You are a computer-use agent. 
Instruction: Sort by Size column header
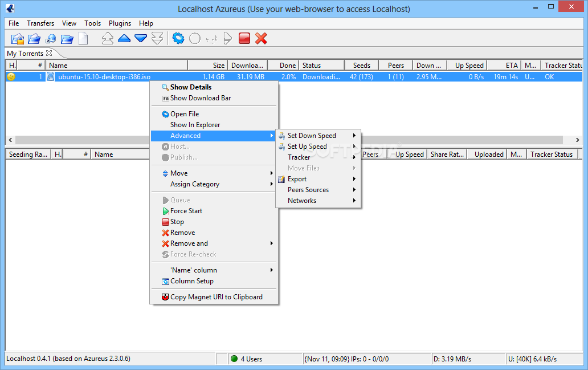[208, 66]
